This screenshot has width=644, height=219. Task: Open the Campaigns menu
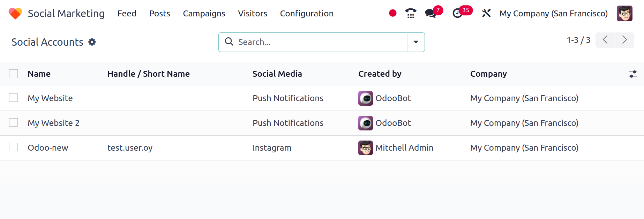pyautogui.click(x=204, y=14)
